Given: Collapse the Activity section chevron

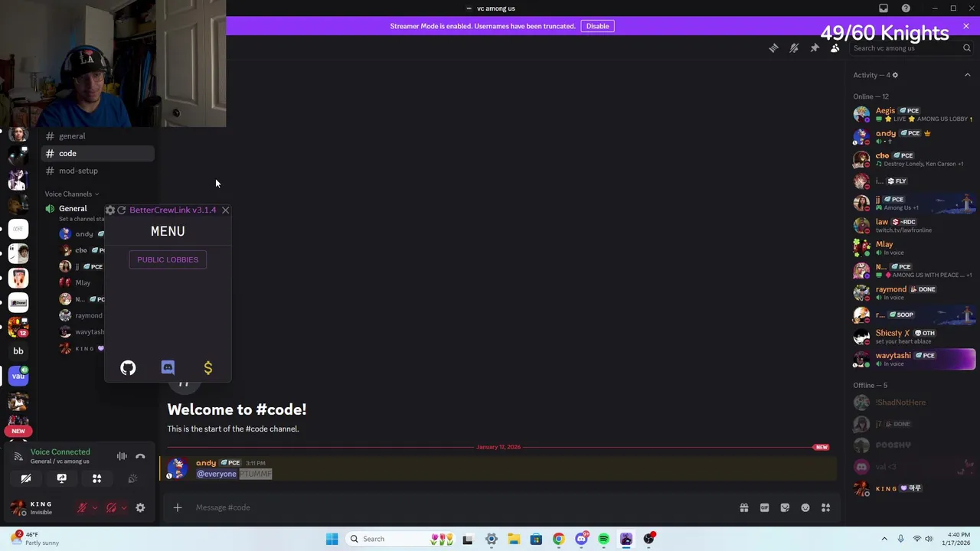Looking at the screenshot, I should point(967,75).
